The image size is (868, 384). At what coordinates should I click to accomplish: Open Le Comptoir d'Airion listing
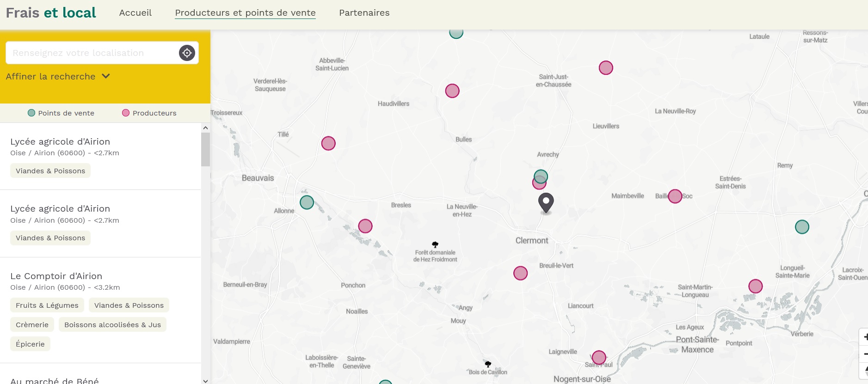56,276
